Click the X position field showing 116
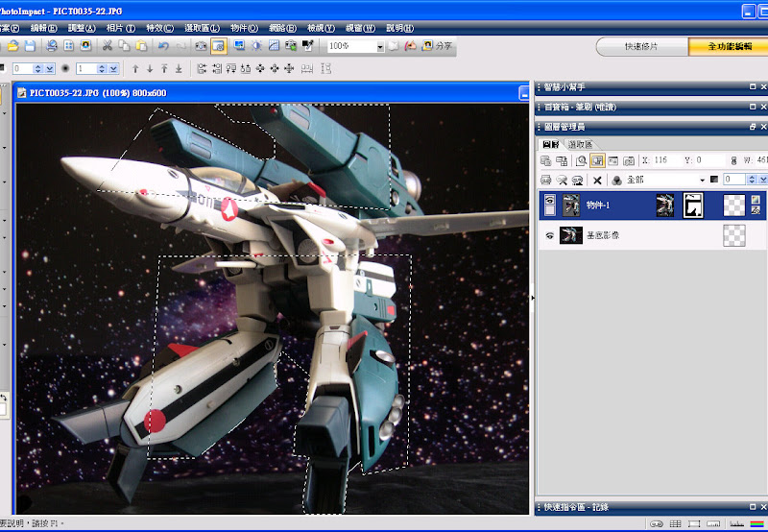 click(667, 160)
